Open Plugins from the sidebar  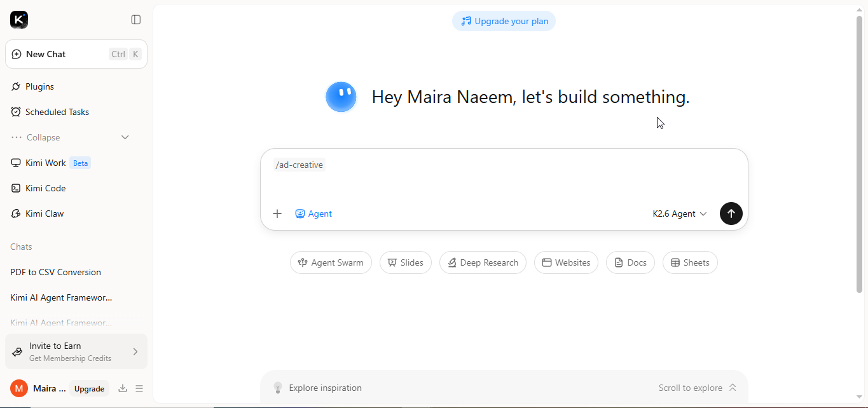pos(76,86)
